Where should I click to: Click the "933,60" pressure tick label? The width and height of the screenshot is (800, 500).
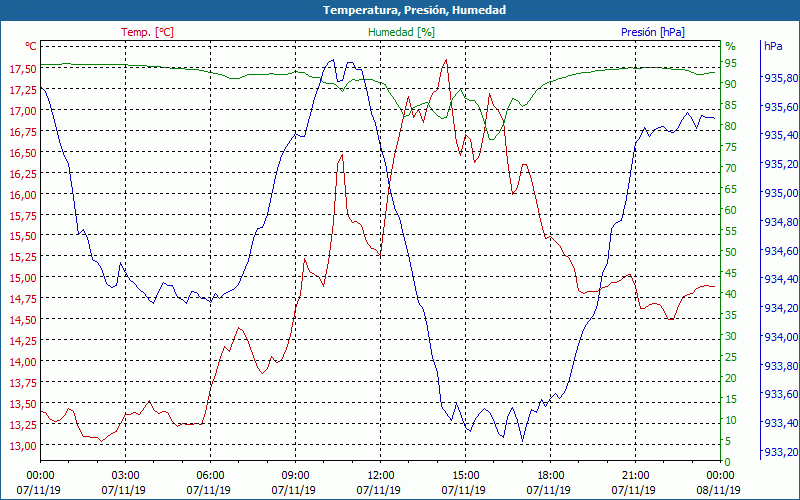[781, 394]
